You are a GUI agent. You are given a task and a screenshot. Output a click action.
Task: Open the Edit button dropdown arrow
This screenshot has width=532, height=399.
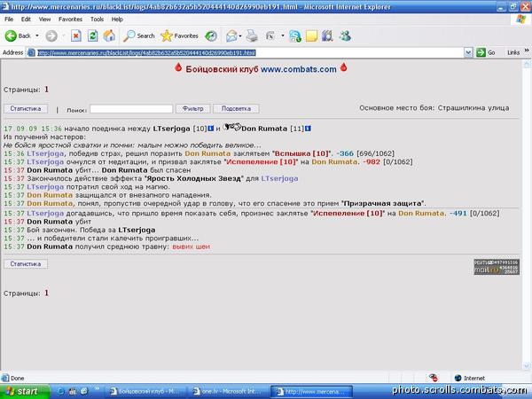pyautogui.click(x=283, y=35)
